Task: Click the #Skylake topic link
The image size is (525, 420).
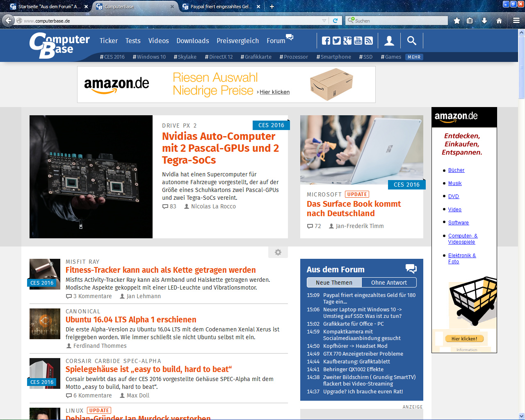Action: click(x=185, y=57)
